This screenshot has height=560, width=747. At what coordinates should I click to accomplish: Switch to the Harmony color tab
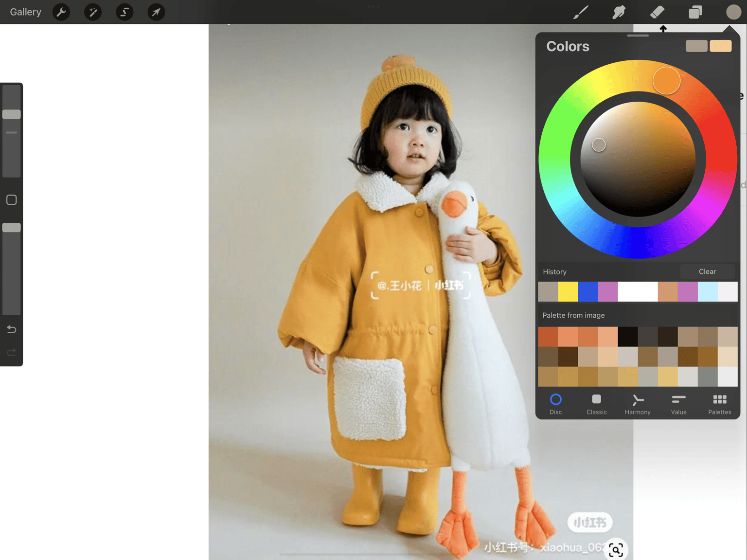point(638,404)
